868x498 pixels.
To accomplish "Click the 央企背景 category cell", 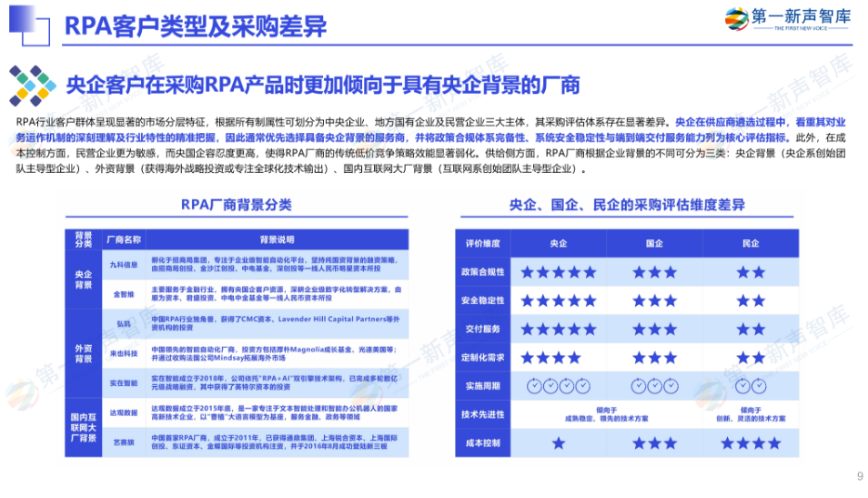I will [84, 279].
